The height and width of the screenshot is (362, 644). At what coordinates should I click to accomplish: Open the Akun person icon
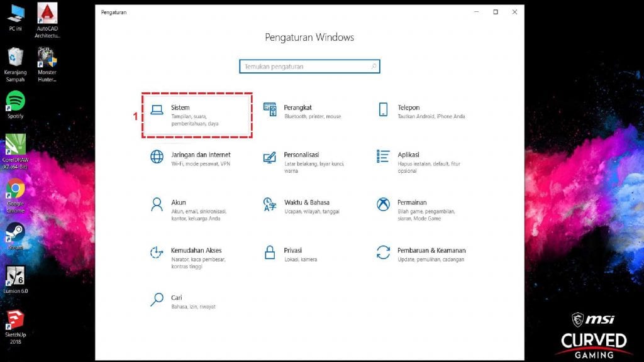tap(157, 204)
